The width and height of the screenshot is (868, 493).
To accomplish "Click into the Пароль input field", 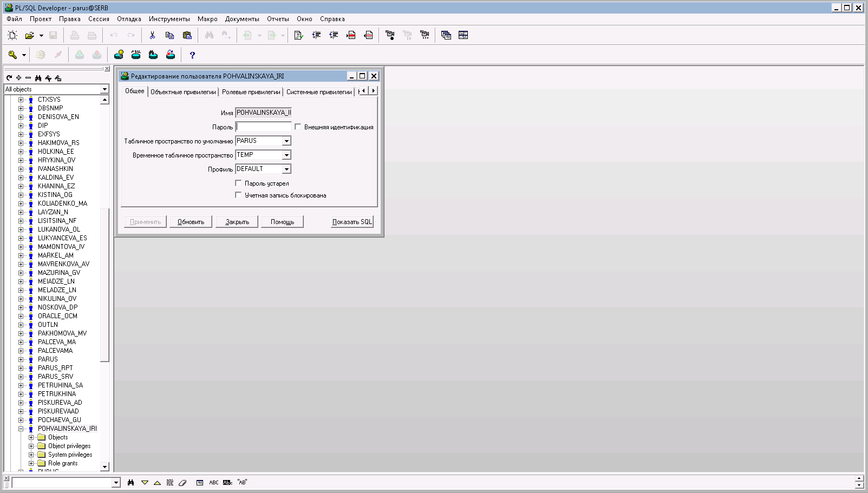I will [x=264, y=127].
